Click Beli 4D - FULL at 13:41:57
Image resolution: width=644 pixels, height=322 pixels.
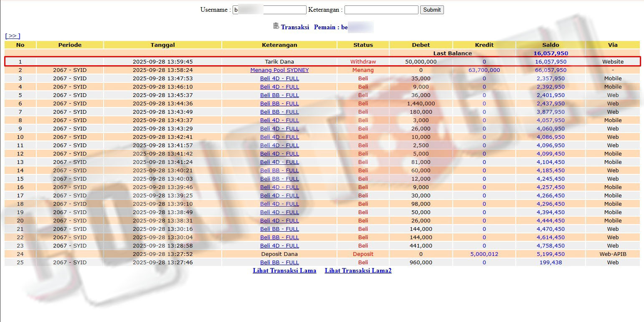pyautogui.click(x=279, y=146)
